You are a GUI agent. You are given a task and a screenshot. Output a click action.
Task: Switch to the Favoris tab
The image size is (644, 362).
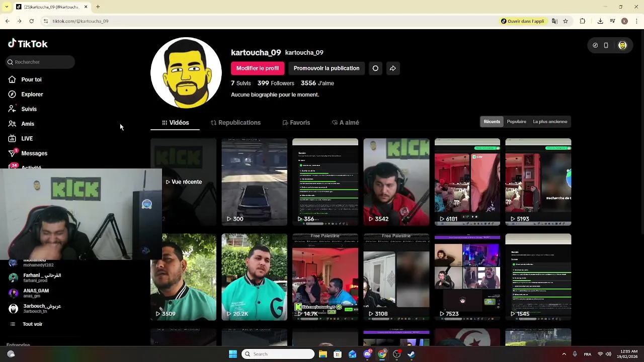tap(296, 123)
